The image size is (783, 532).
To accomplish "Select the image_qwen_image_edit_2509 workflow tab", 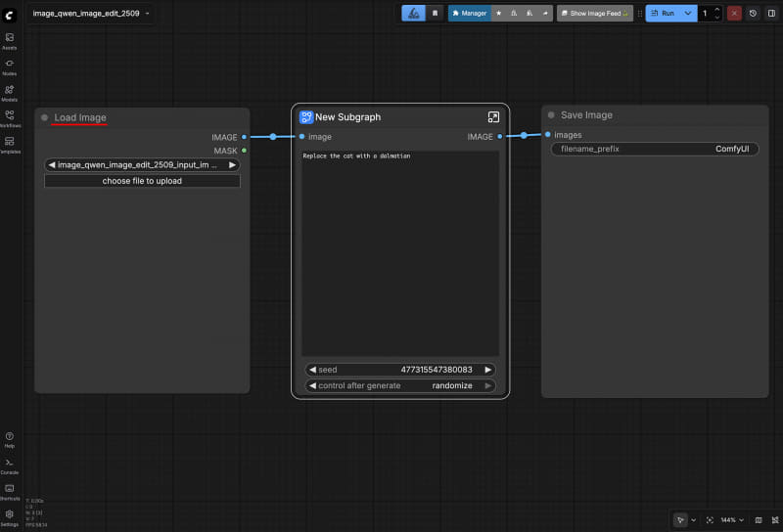I will coord(86,14).
